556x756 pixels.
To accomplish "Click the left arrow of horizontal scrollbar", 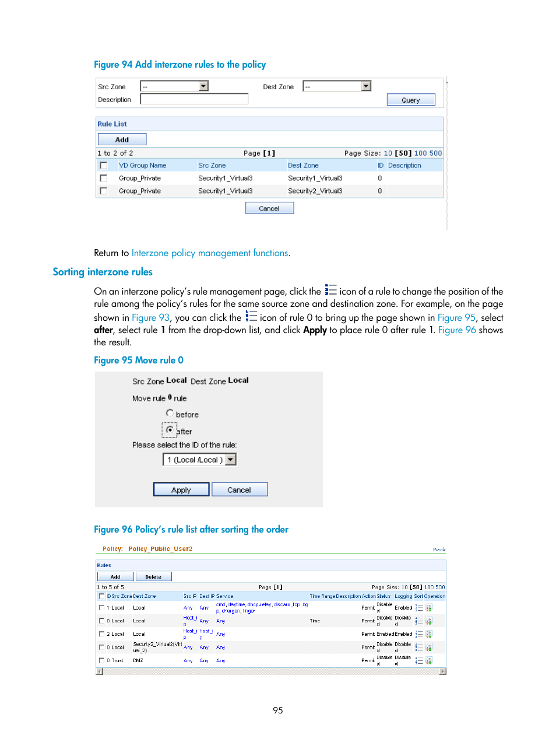I will click(x=99, y=671).
